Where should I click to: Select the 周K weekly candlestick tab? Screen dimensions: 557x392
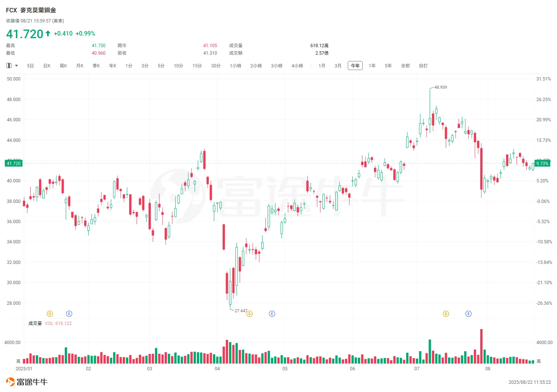pos(63,66)
